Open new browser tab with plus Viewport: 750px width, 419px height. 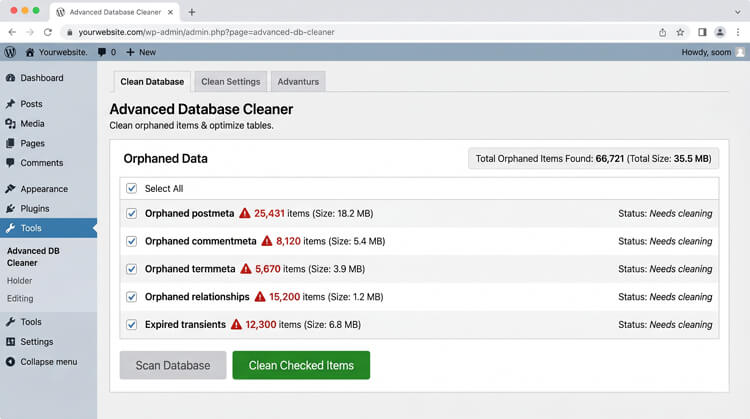pyautogui.click(x=191, y=12)
